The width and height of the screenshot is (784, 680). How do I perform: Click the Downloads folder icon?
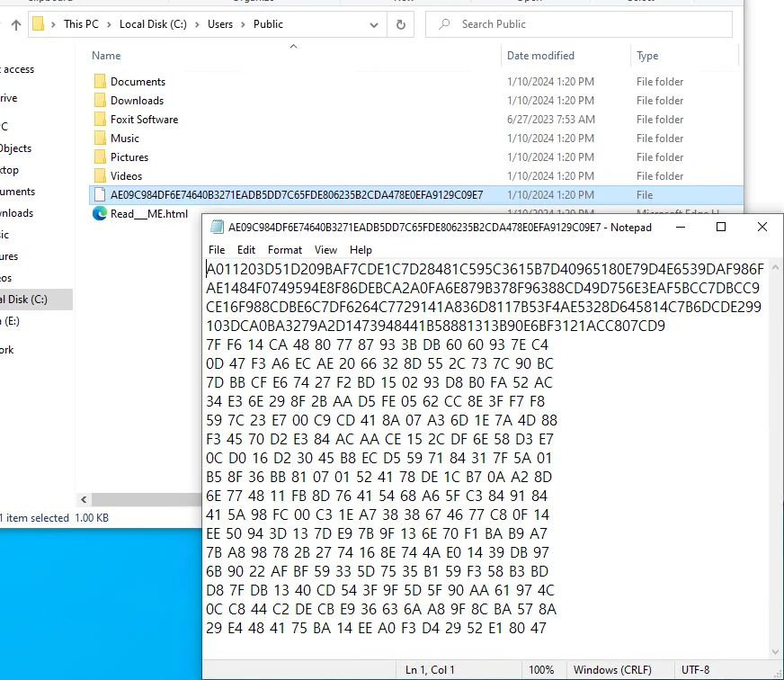(100, 101)
